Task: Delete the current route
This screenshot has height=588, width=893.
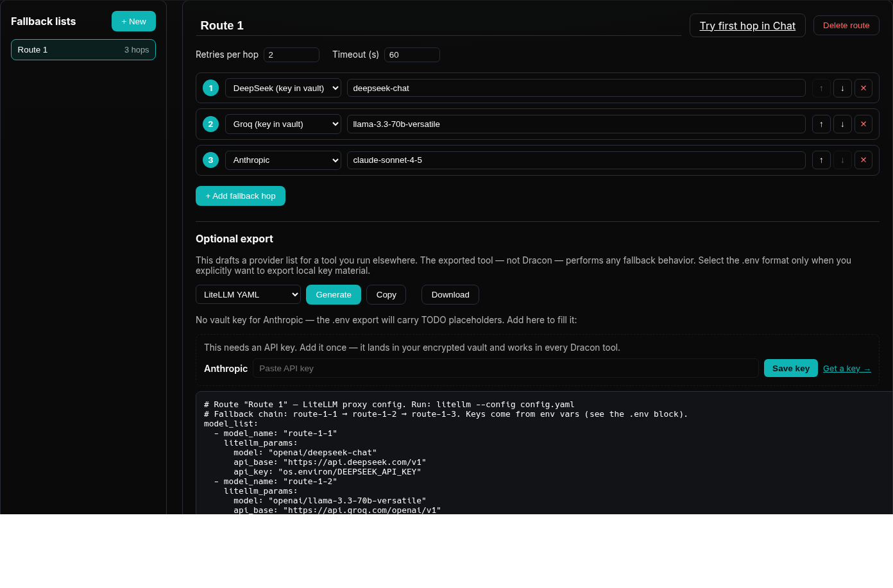Action: [x=846, y=25]
